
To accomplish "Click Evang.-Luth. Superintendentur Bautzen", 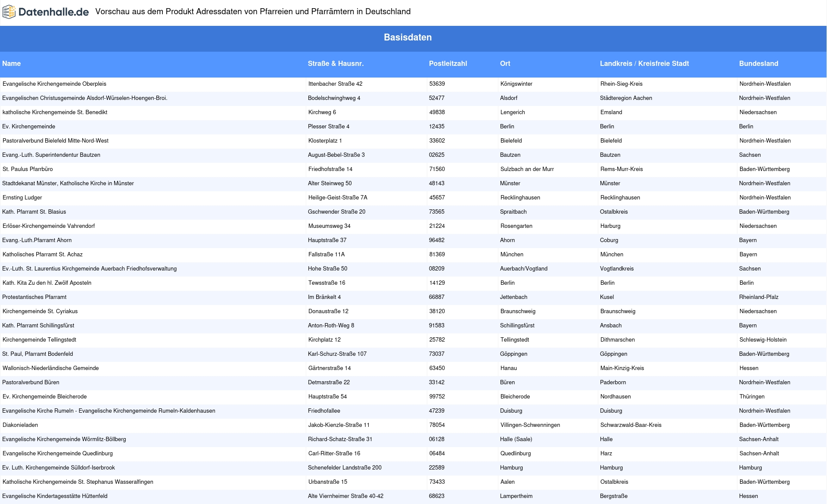I will (51, 155).
